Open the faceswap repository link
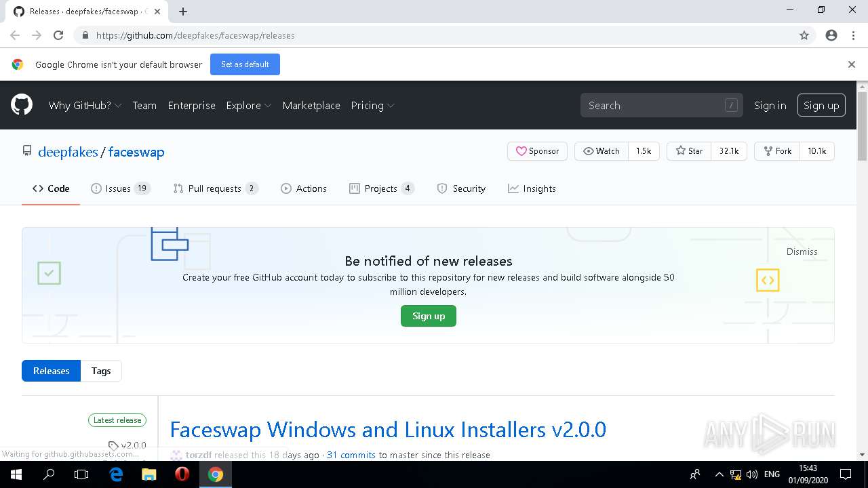Viewport: 868px width, 488px height. (136, 152)
